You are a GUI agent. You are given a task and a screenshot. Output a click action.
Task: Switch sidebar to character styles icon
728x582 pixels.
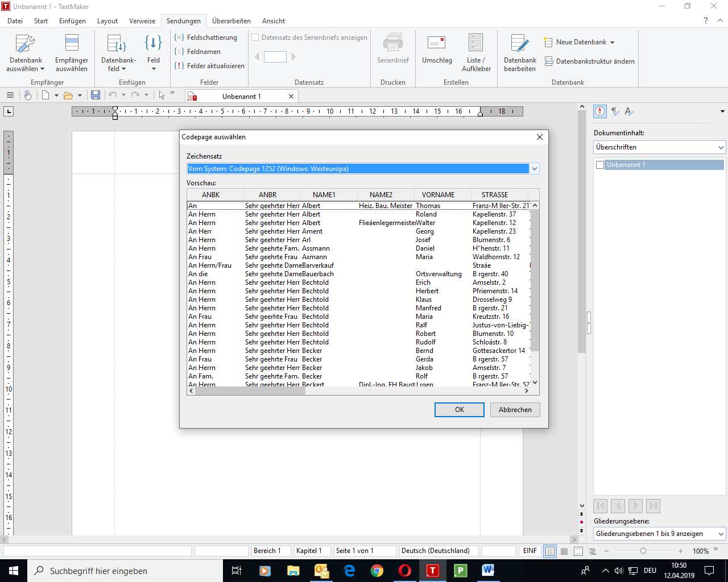click(x=629, y=111)
